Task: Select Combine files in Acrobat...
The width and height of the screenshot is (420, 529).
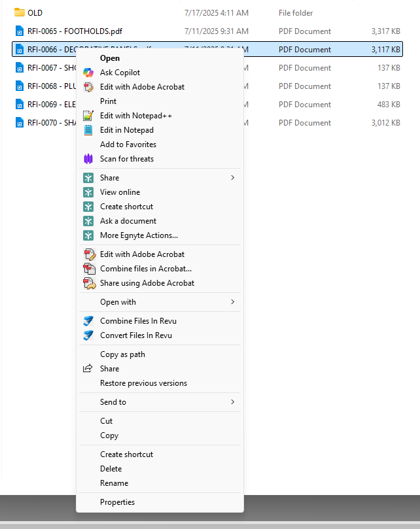Action: (160, 269)
